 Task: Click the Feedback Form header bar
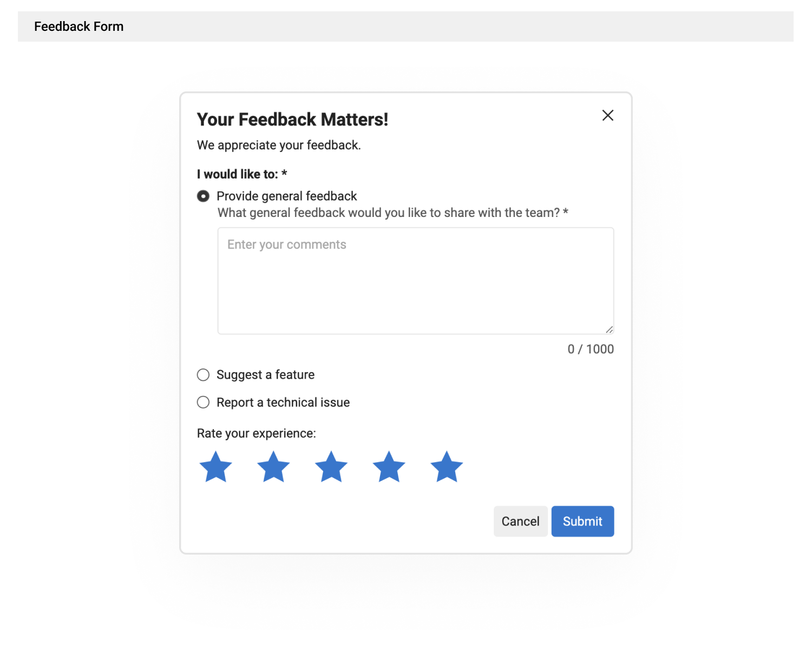click(79, 26)
